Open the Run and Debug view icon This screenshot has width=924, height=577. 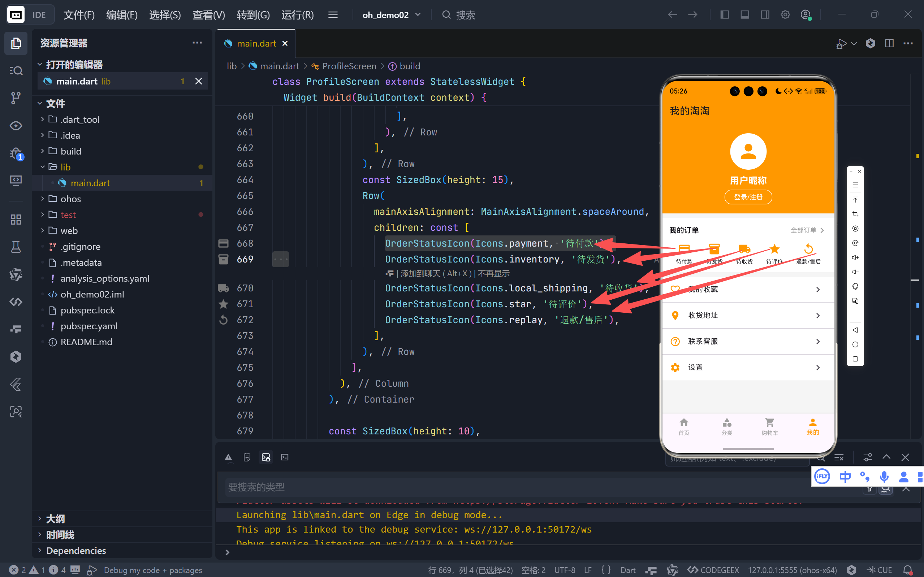tap(16, 153)
